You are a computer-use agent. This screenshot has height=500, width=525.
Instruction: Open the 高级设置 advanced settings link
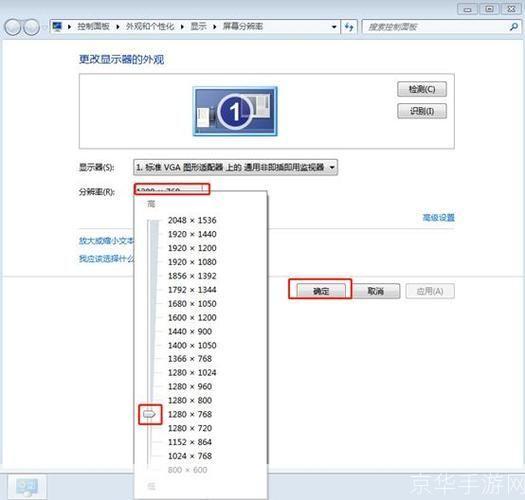click(439, 218)
